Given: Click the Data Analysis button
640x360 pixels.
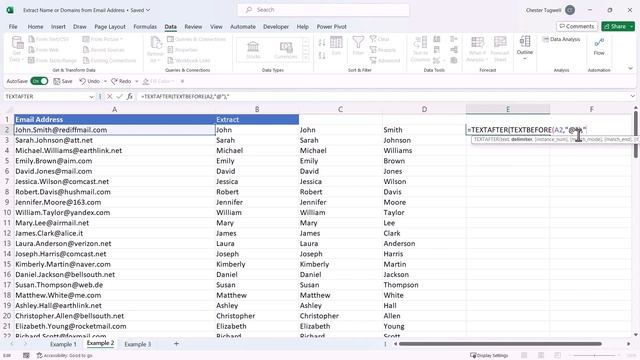Looking at the screenshot, I should (561, 39).
